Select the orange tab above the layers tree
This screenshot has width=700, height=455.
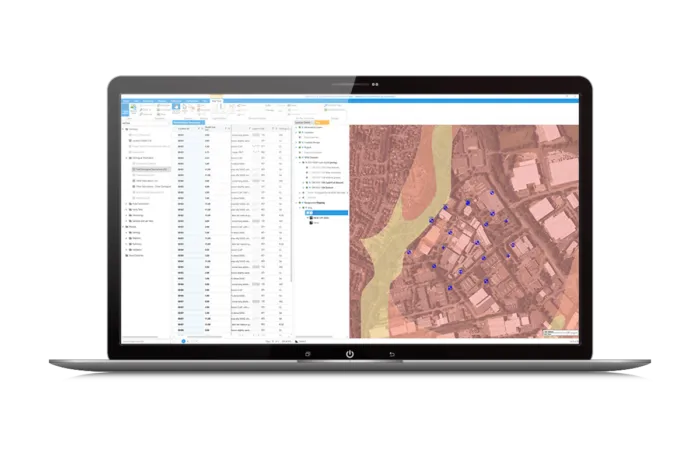[324, 121]
